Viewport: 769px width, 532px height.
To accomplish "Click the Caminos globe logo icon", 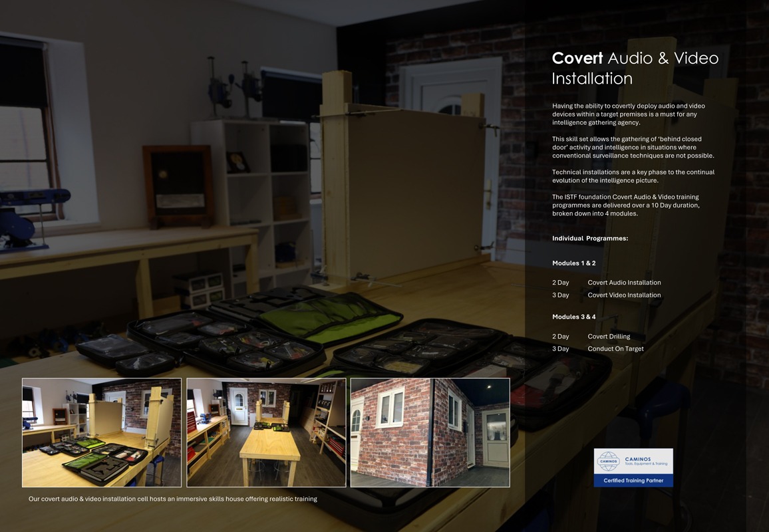I will tap(608, 461).
